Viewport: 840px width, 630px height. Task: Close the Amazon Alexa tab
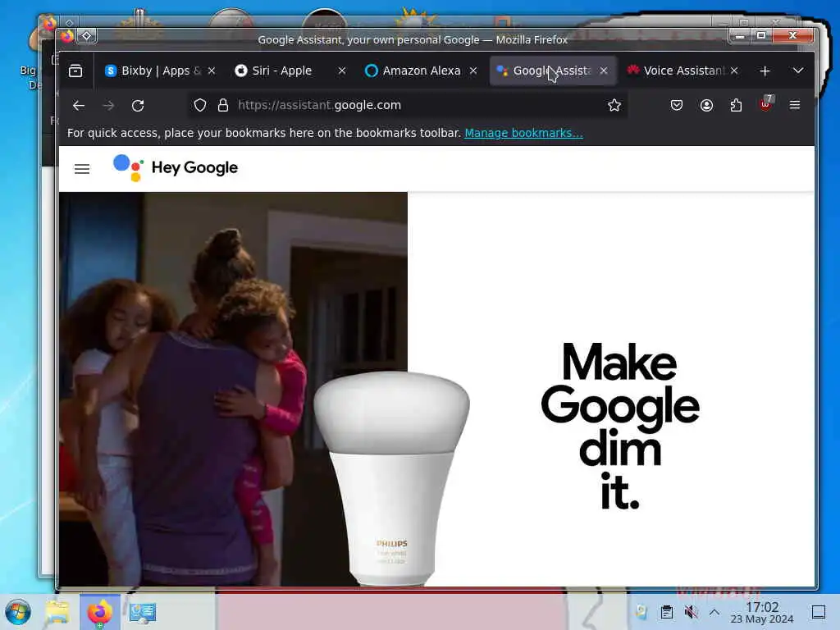coord(473,71)
